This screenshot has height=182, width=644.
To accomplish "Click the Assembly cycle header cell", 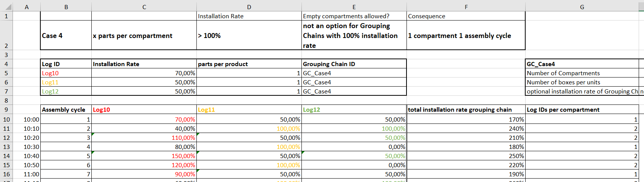I will [x=66, y=109].
